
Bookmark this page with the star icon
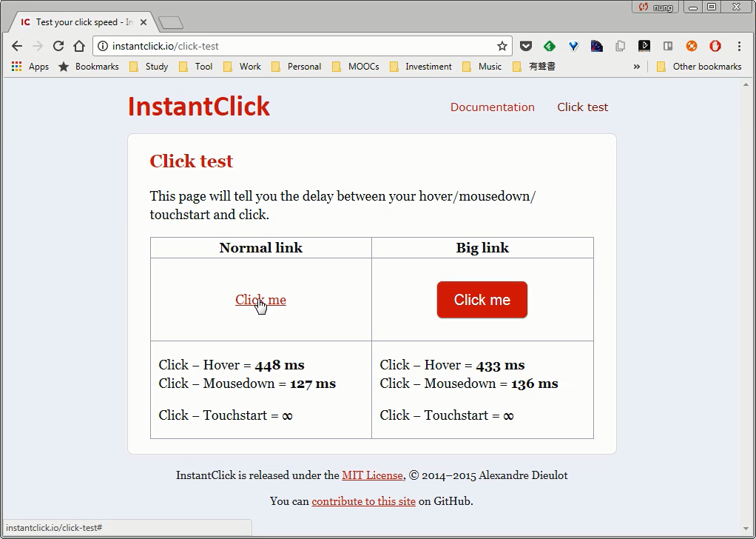pos(502,47)
